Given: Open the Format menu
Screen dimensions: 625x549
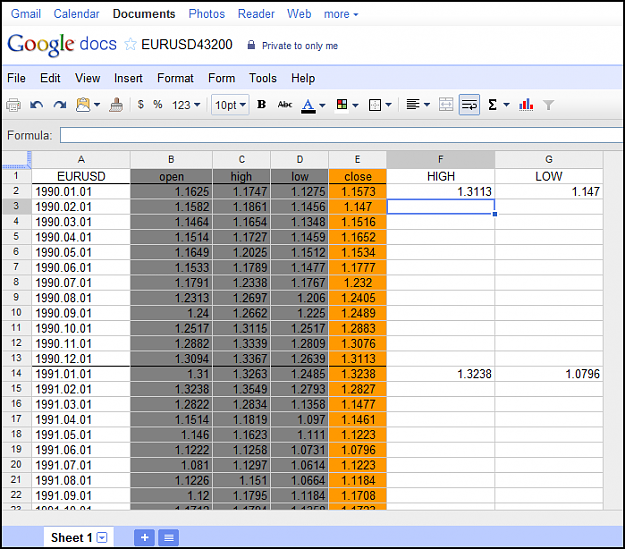Looking at the screenshot, I should click(x=175, y=78).
